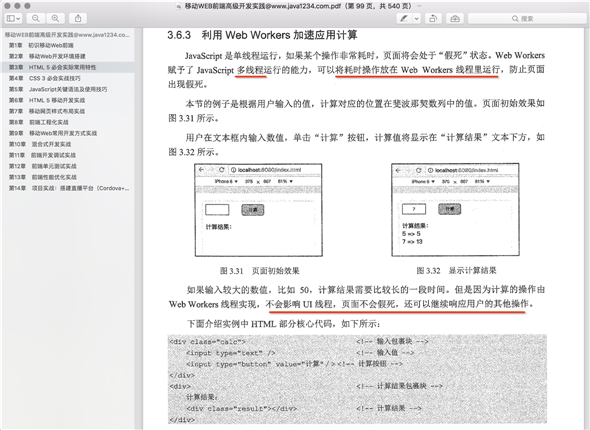Go to chapter 4 CSS 3 outline entry
The image size is (590, 430).
[45, 78]
